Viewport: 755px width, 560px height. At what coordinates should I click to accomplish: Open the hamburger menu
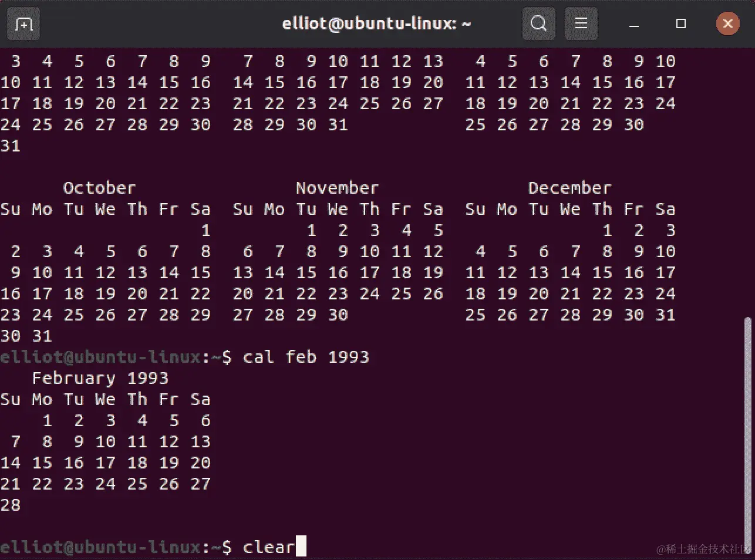(581, 24)
